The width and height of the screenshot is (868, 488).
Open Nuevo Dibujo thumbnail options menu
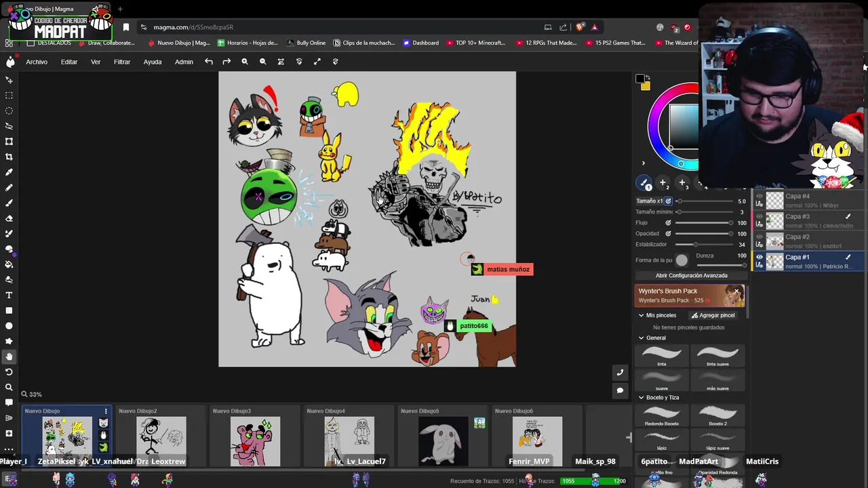tap(105, 411)
